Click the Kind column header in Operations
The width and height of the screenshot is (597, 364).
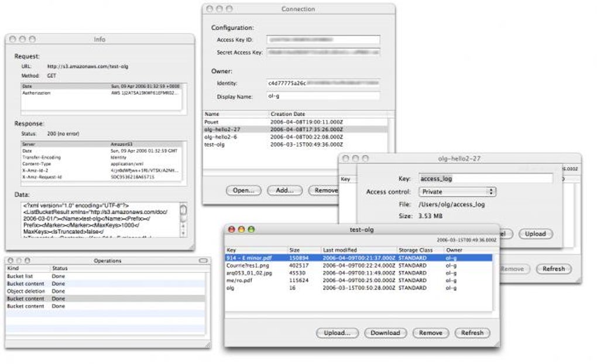(x=28, y=269)
